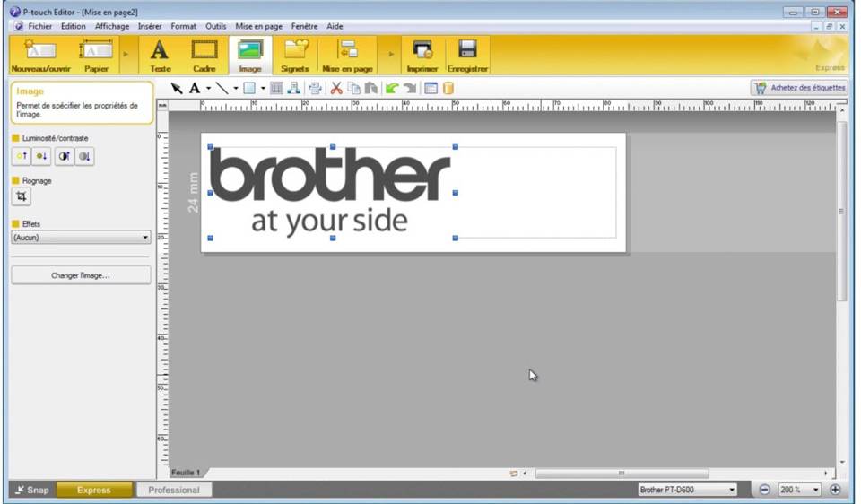
Task: Open the properties window icon
Action: (431, 89)
